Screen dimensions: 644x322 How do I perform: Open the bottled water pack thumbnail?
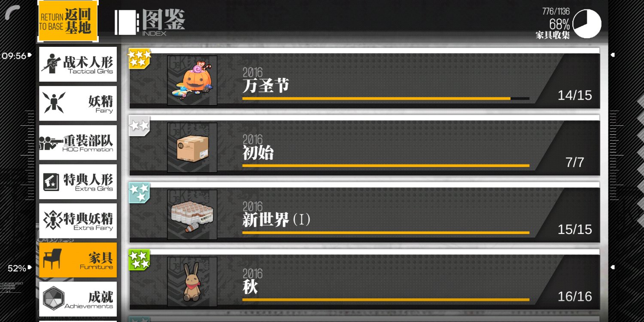coord(192,214)
